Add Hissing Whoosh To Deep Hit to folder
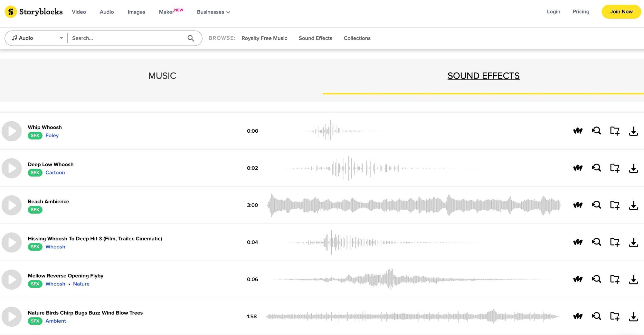The height and width of the screenshot is (335, 644). [x=615, y=242]
